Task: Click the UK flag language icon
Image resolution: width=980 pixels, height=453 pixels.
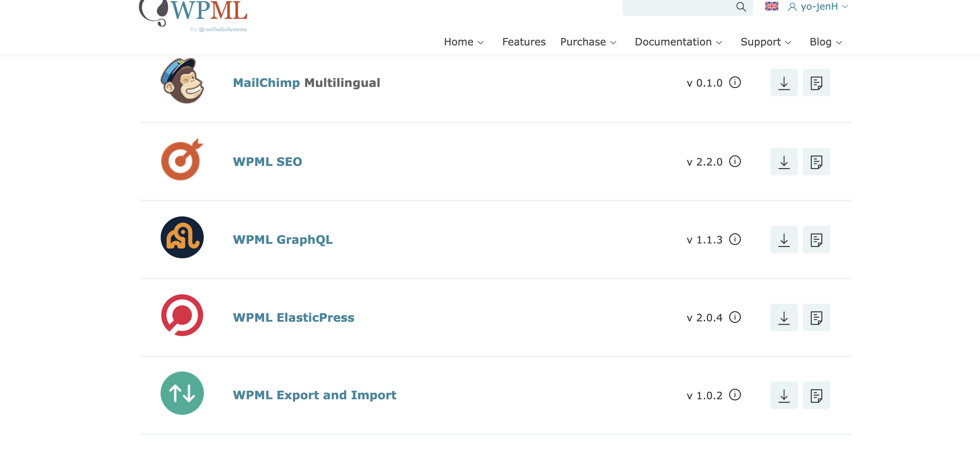Action: coord(771,6)
